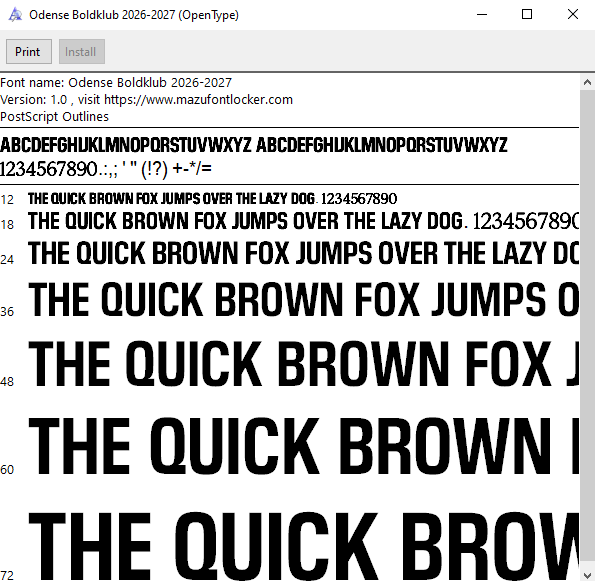Click the 60-point 'THE QUICK BROWN' sample

point(304,446)
